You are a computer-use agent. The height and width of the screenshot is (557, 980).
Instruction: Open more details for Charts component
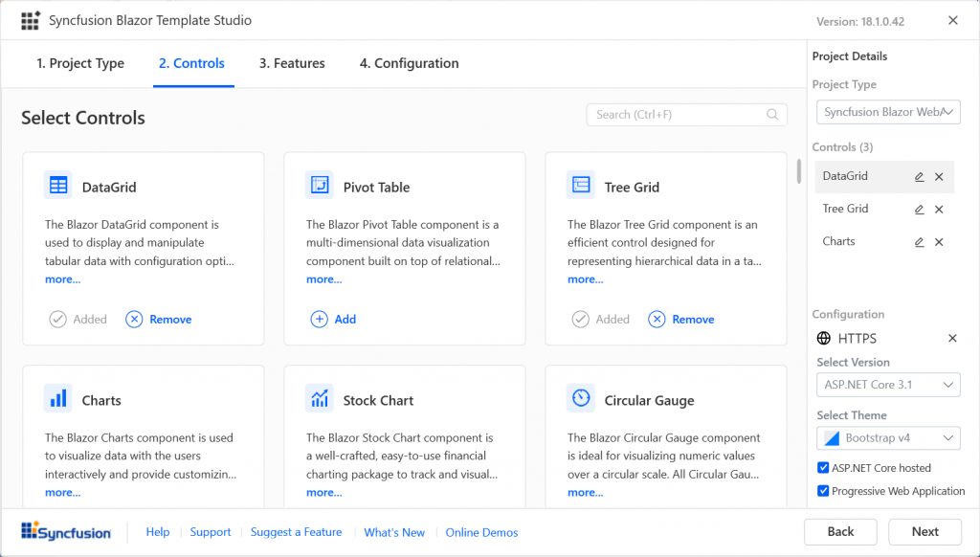pos(62,492)
